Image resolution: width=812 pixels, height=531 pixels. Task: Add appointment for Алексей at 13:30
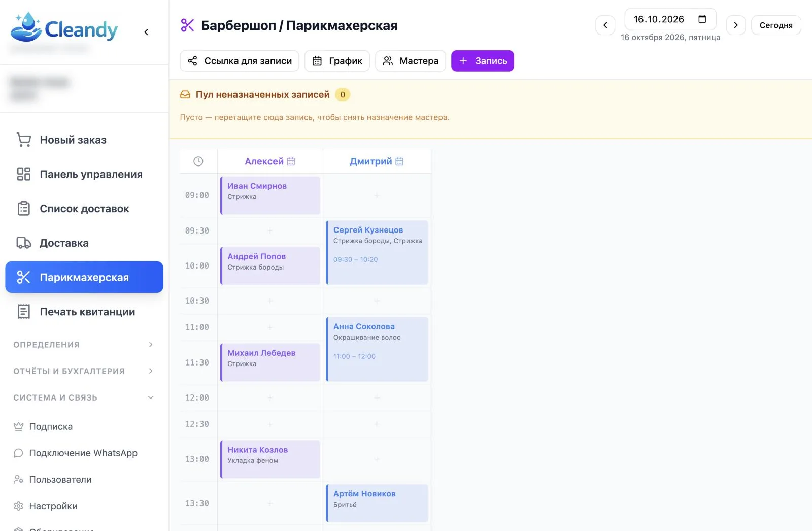270,503
